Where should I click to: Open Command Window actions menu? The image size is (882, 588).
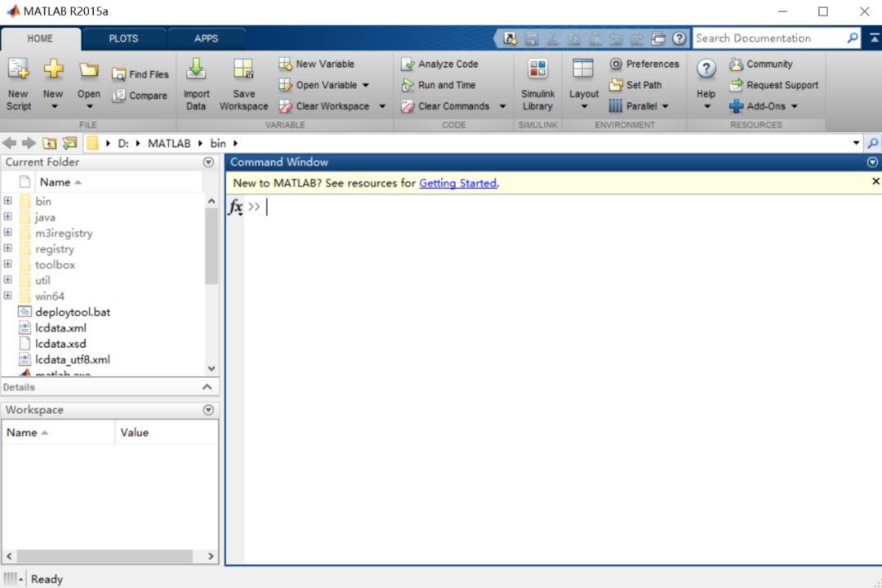pyautogui.click(x=872, y=162)
